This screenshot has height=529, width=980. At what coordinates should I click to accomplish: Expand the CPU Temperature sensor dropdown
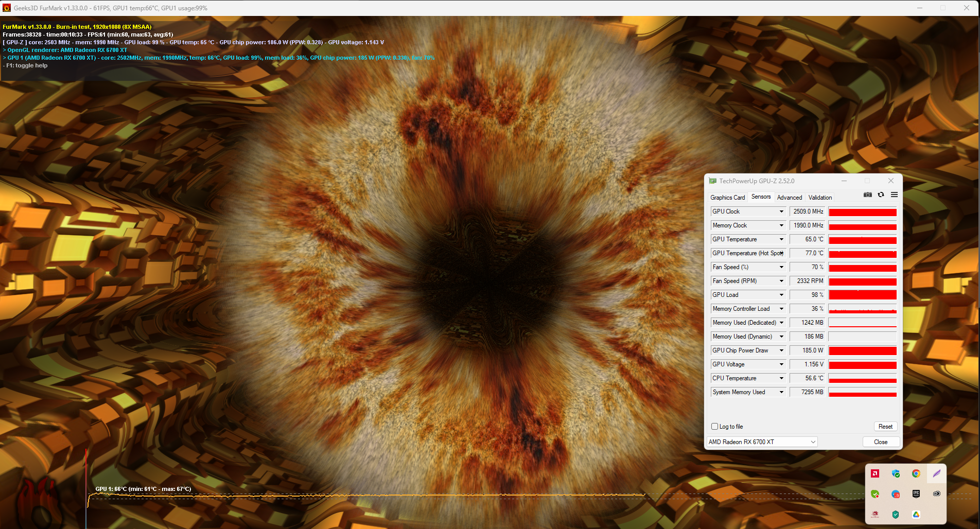781,378
